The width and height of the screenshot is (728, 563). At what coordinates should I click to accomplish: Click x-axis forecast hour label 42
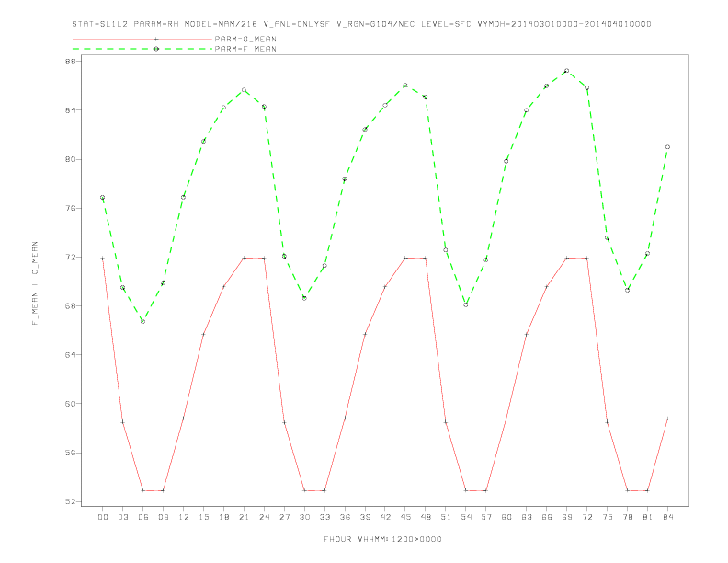coord(385,517)
